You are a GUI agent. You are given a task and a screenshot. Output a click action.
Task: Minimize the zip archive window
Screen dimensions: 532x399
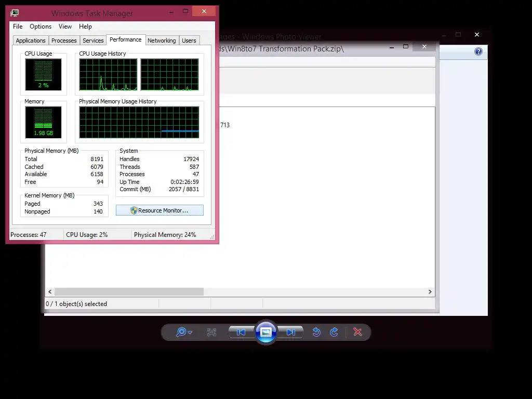[392, 47]
